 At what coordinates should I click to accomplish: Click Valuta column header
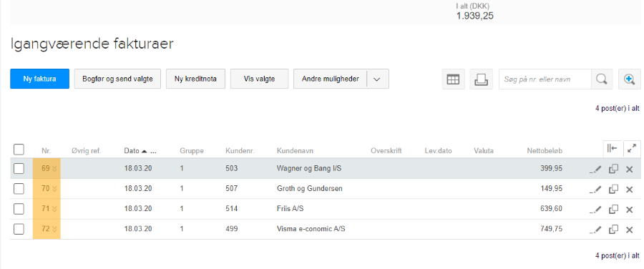(484, 151)
